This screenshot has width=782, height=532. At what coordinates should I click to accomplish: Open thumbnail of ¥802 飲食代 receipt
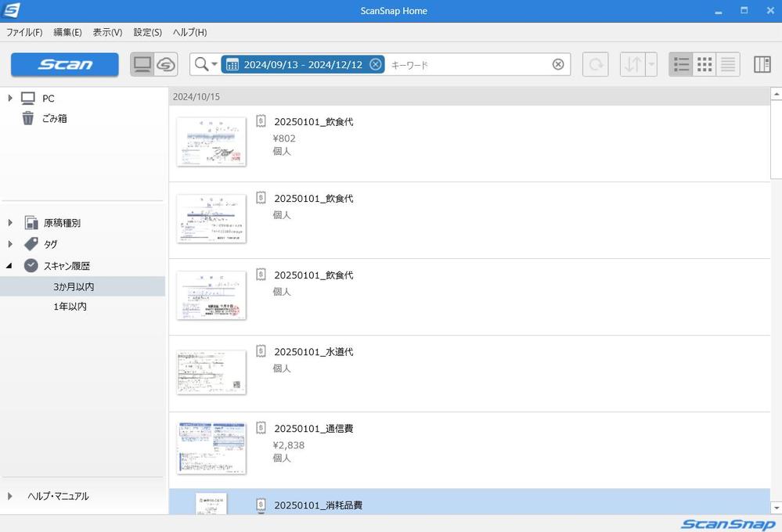(211, 142)
